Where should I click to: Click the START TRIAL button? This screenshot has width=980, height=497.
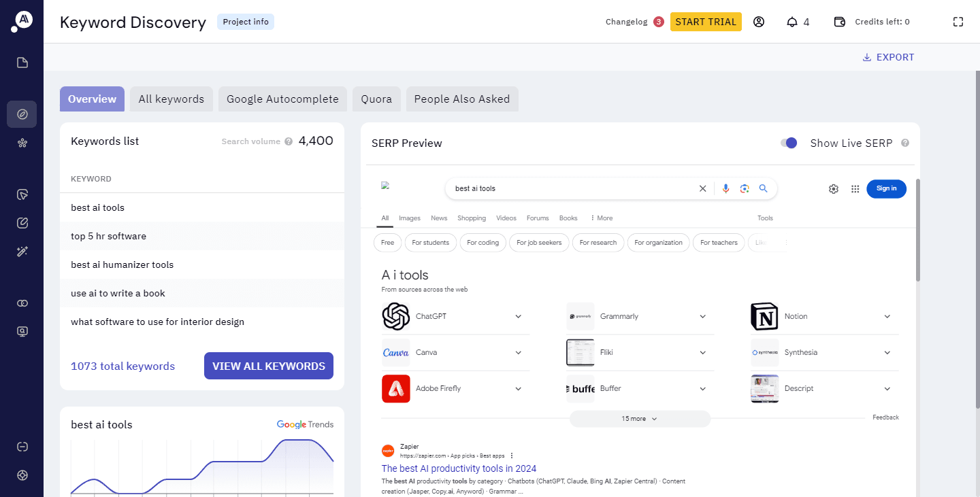pyautogui.click(x=706, y=22)
